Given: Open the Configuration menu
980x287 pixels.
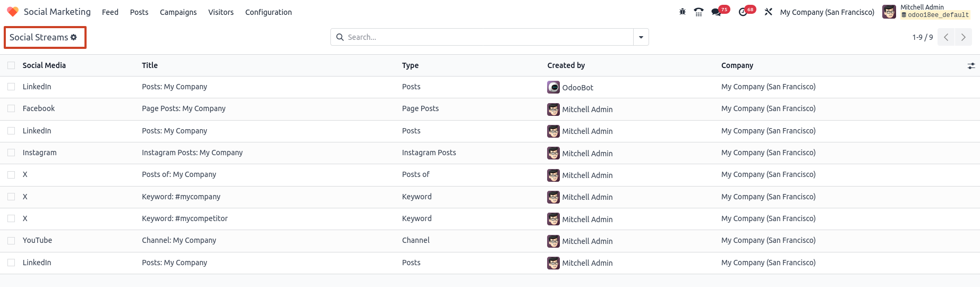Looking at the screenshot, I should pos(268,12).
